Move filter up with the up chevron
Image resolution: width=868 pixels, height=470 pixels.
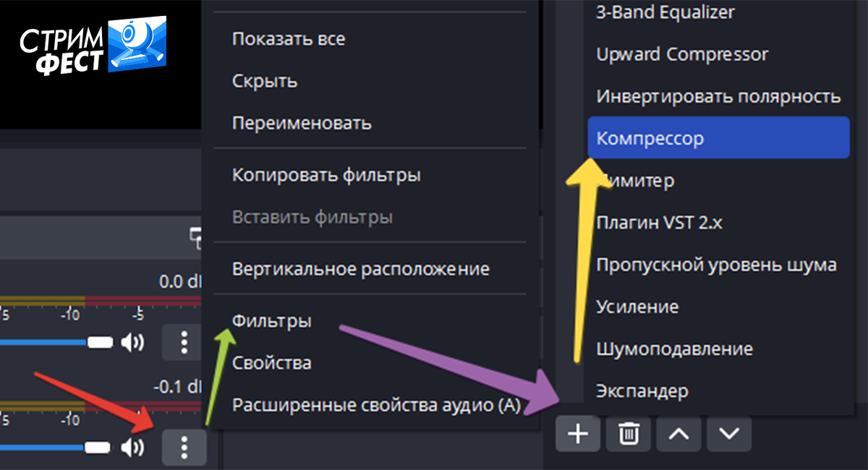click(678, 434)
